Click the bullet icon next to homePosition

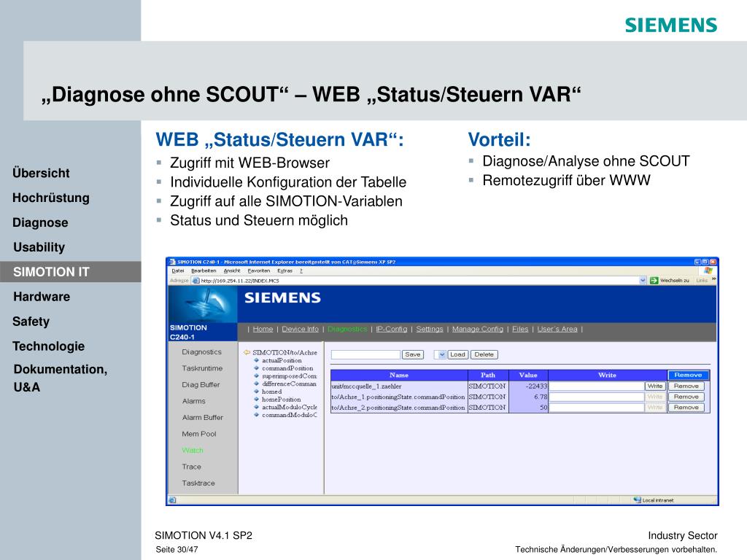(x=256, y=400)
